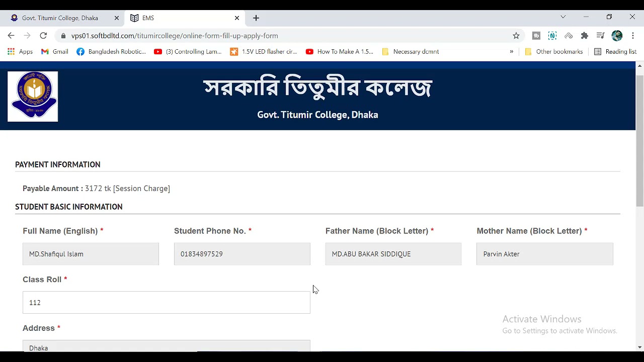This screenshot has height=362, width=644.
Task: Open the 1.5V LED flasher bookmark
Action: pyautogui.click(x=264, y=51)
